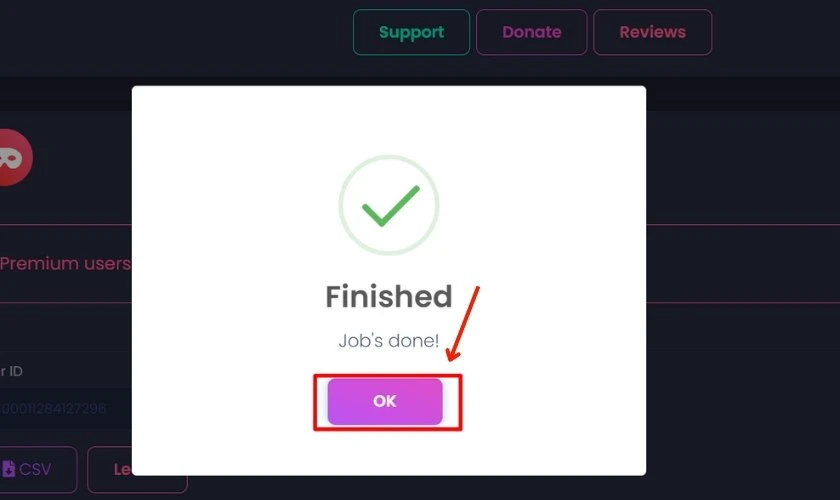
Task: Select the user ID number field
Action: coord(64,409)
